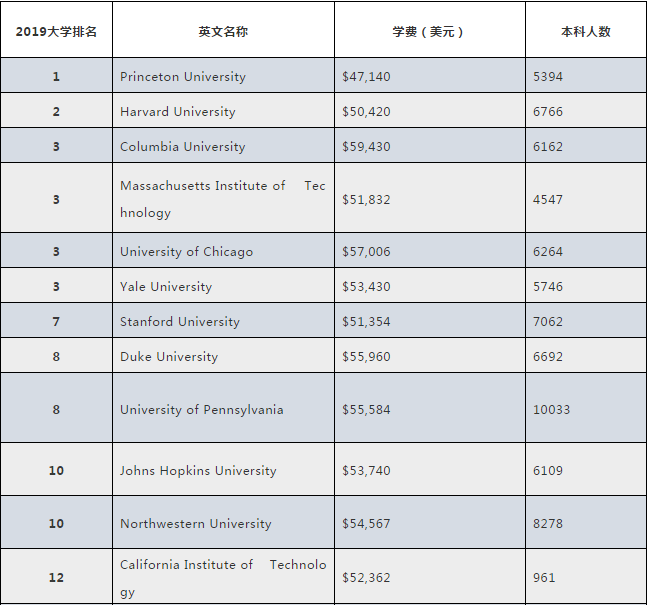Click the Stanford University name
The image size is (649, 605).
(x=180, y=321)
